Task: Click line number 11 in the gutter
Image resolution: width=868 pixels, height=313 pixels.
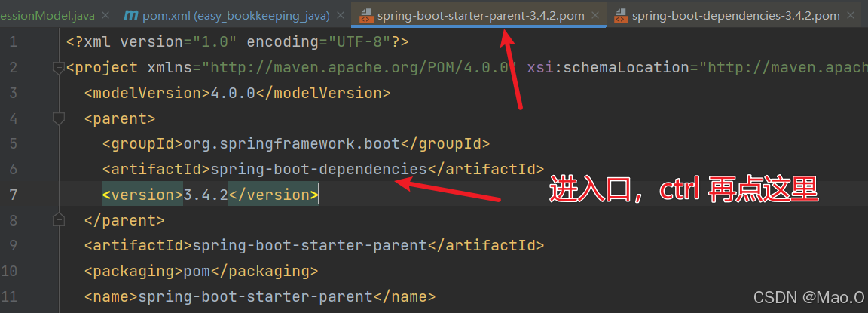Action: [9, 297]
